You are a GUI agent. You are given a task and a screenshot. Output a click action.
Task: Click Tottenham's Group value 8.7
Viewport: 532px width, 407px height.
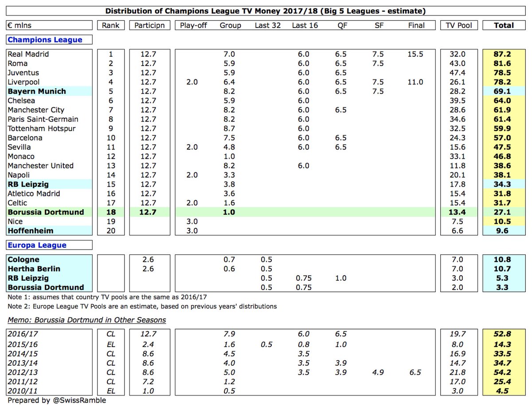point(230,129)
